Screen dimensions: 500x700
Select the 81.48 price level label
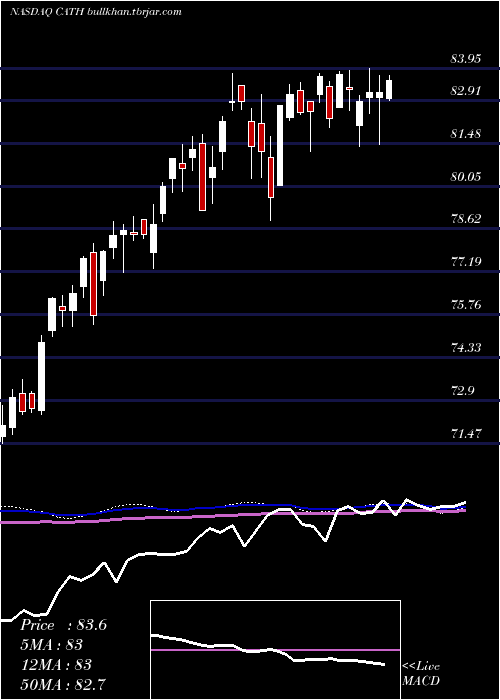pos(466,133)
